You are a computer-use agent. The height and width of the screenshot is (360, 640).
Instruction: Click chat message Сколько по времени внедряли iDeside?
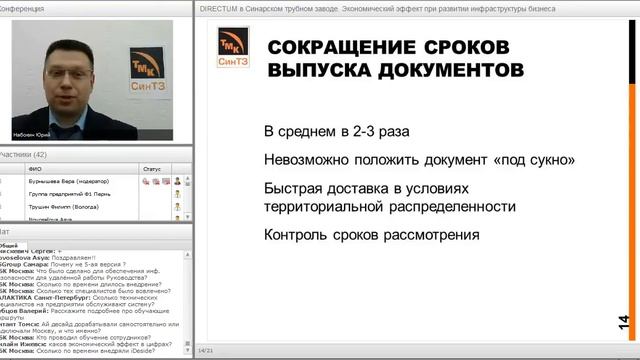pos(96,351)
